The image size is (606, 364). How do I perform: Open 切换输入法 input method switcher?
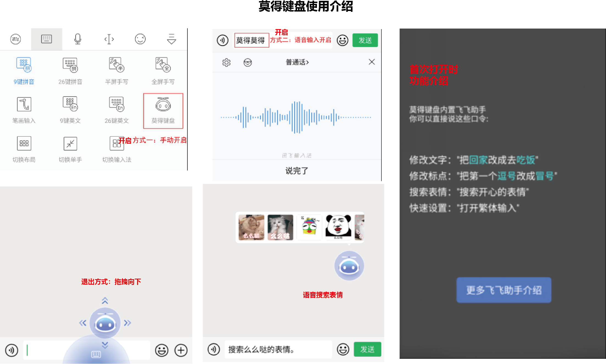click(117, 149)
